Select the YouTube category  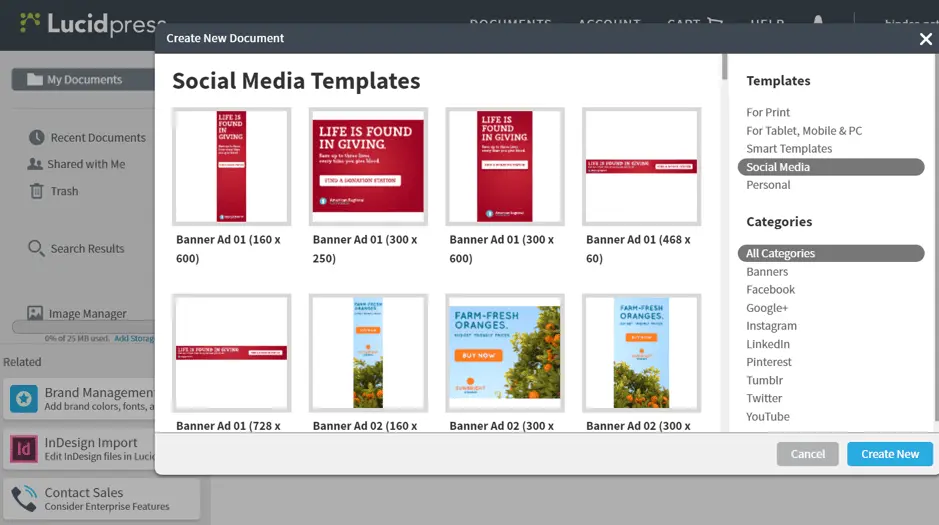coord(767,416)
